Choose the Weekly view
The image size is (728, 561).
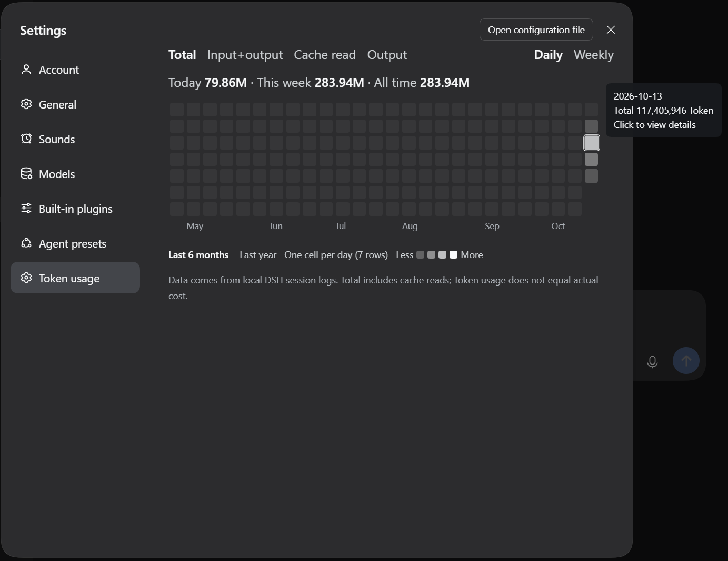pos(594,55)
